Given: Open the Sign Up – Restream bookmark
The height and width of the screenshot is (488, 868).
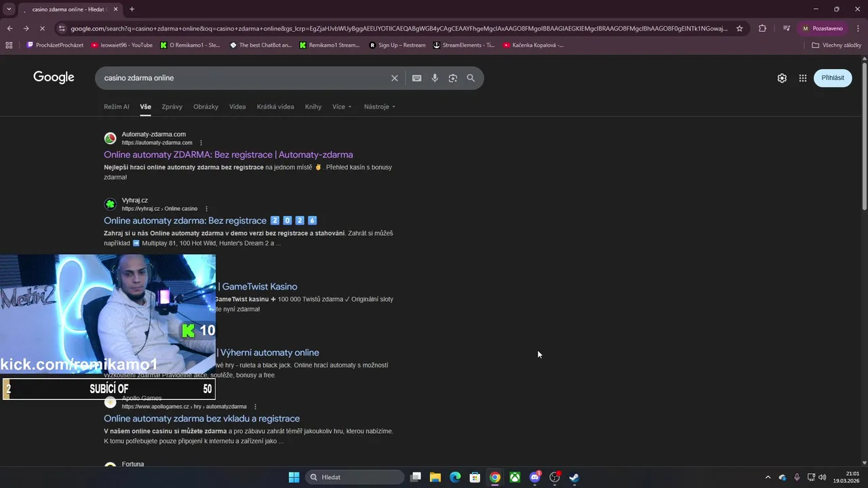Looking at the screenshot, I should coord(397,45).
